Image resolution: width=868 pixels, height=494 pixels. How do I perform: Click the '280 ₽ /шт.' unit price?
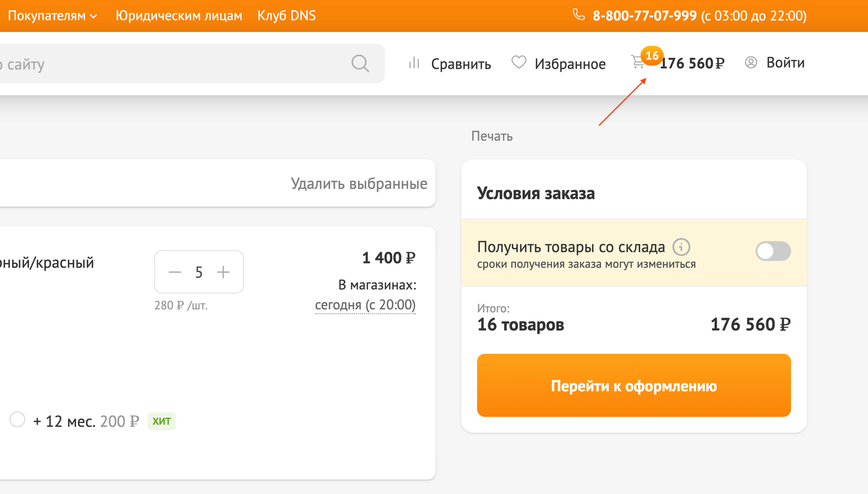point(181,305)
